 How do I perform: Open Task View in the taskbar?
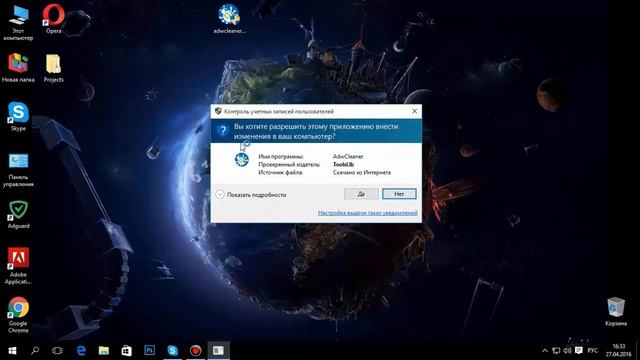(58, 351)
